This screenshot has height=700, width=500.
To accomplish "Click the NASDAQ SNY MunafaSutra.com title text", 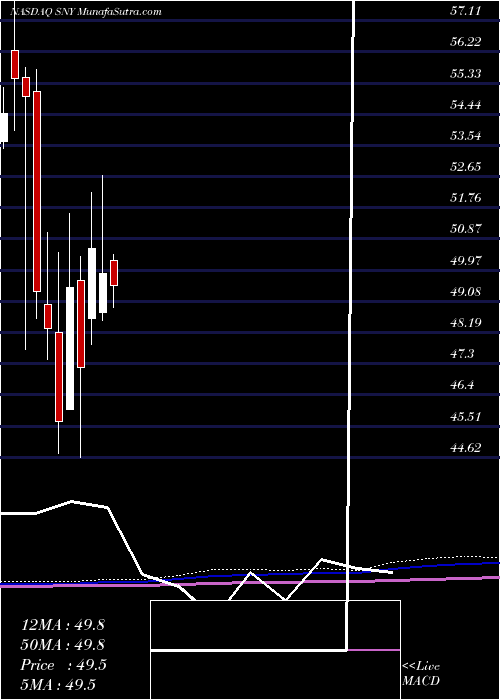I will 85,12.
